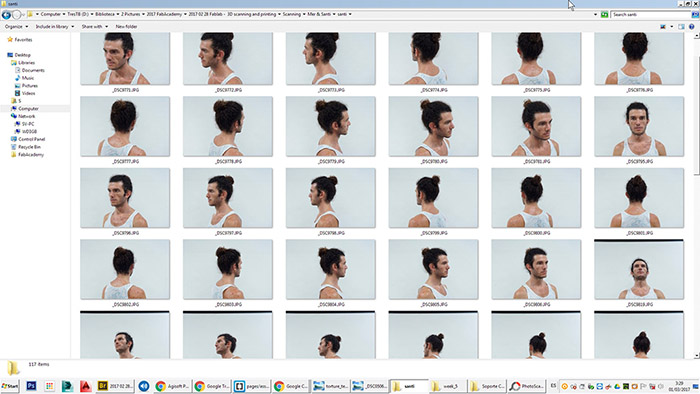Viewport: 700px width, 394px height.
Task: Select Favorites in navigation pane
Action: 23,40
